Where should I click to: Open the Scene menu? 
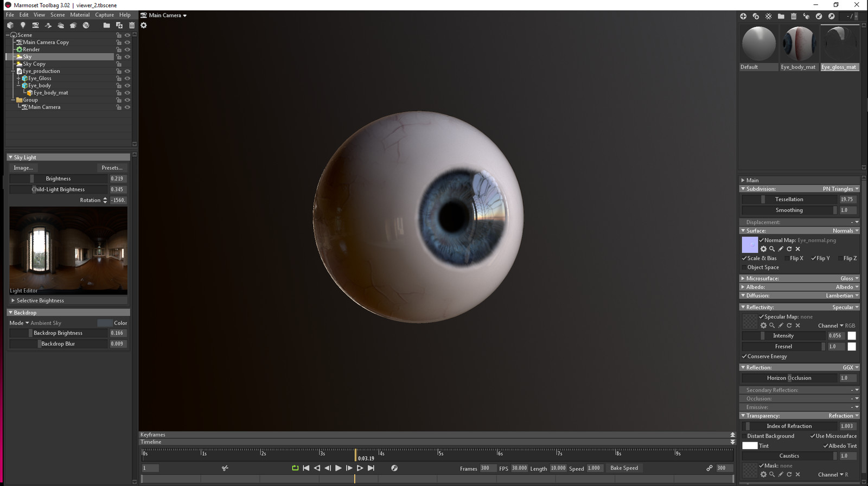pyautogui.click(x=58, y=15)
